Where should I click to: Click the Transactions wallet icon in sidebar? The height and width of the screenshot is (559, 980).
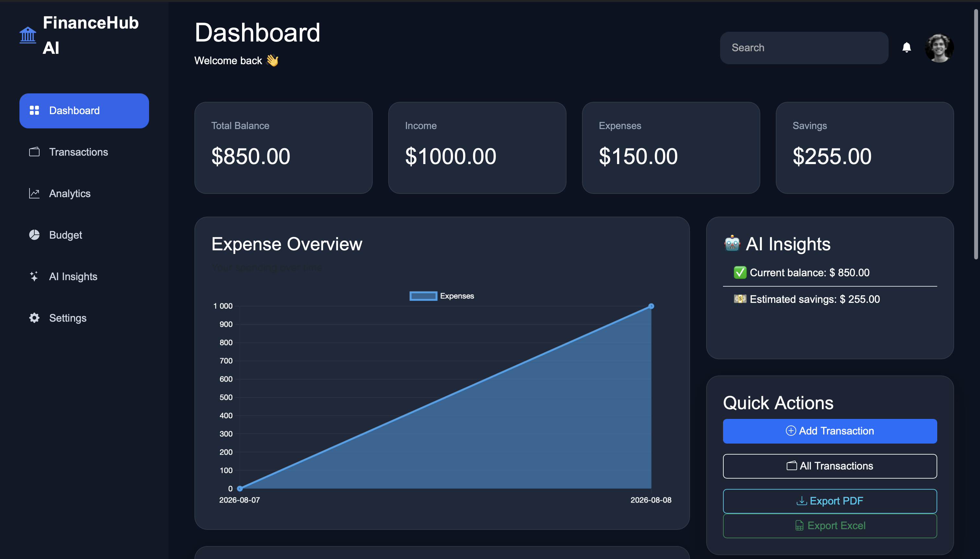35,152
